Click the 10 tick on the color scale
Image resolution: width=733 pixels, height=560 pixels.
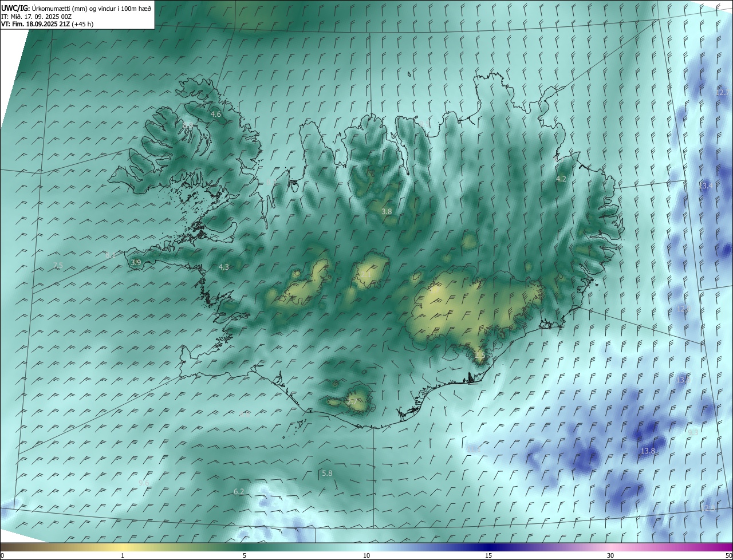coord(366,555)
